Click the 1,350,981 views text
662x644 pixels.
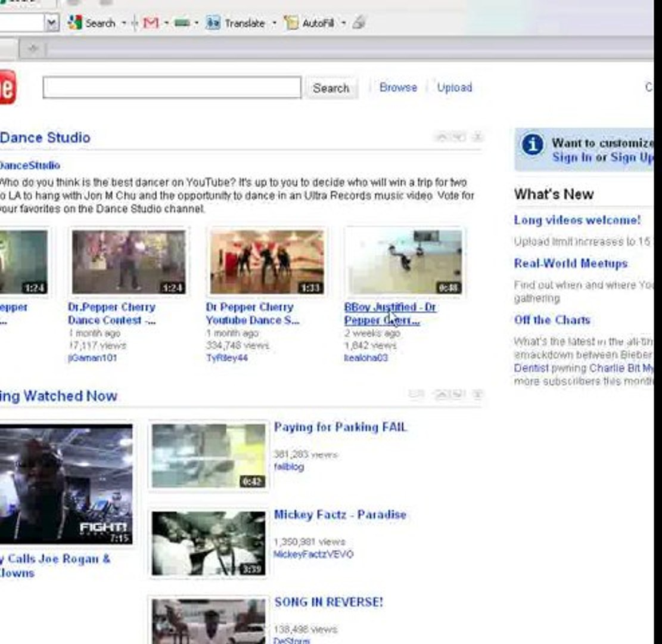pyautogui.click(x=309, y=542)
